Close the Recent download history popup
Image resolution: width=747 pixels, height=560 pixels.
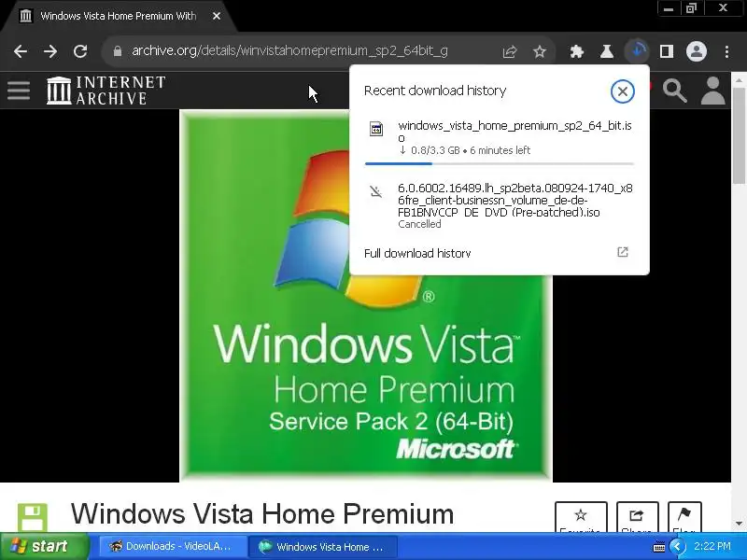(x=622, y=91)
